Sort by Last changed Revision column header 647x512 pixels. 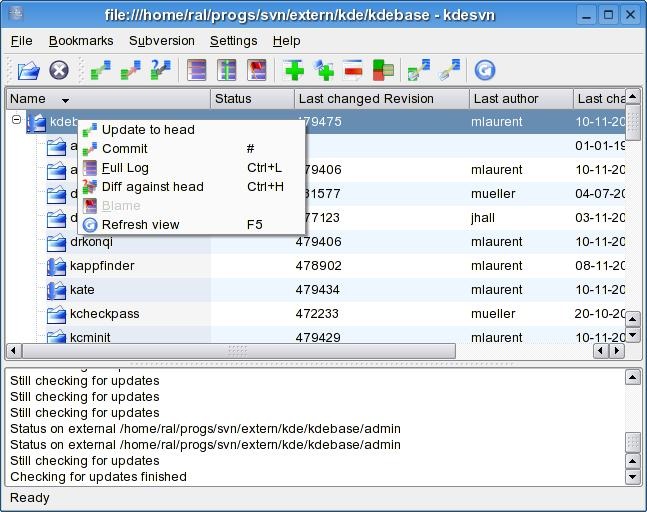click(x=382, y=99)
